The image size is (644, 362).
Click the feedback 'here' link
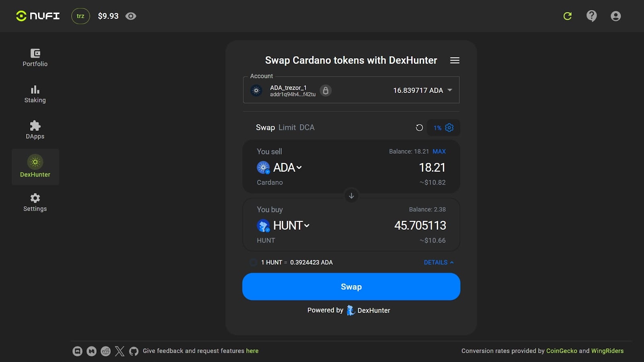pos(252,351)
